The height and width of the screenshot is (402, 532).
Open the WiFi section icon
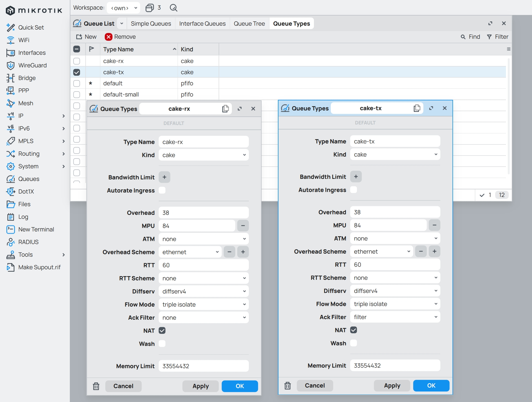click(11, 40)
